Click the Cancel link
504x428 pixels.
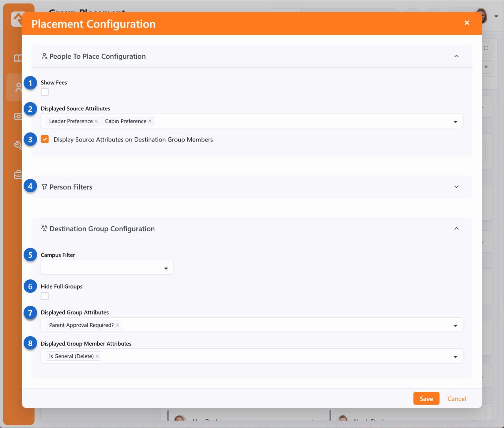(457, 399)
